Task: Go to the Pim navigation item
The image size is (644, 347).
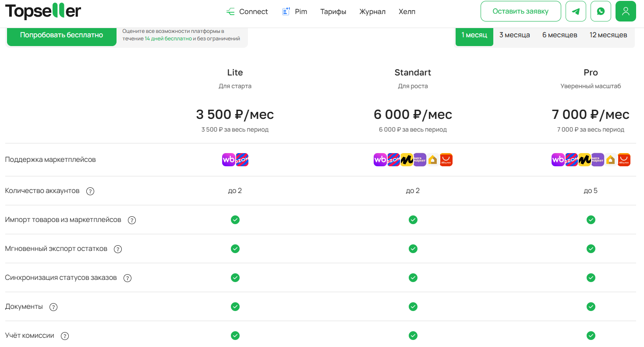Action: (x=295, y=12)
